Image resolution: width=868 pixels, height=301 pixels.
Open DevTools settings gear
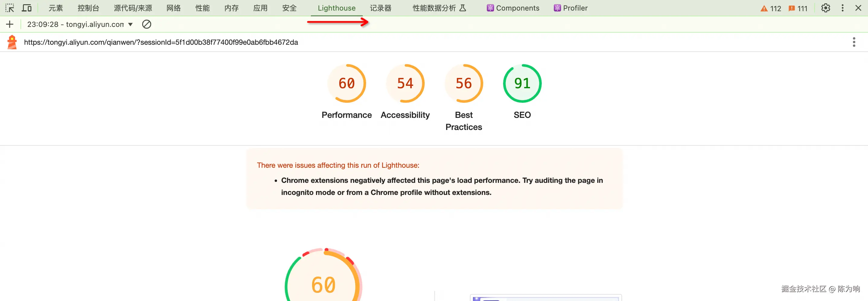825,8
